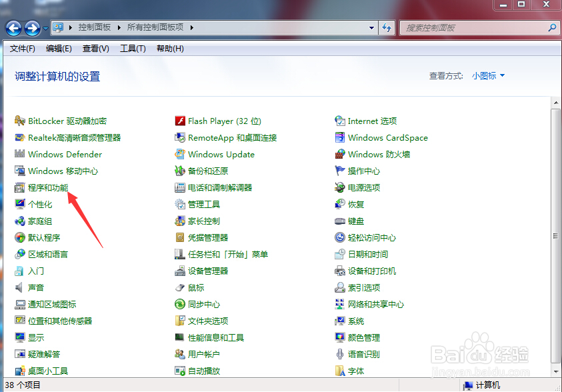The height and width of the screenshot is (392, 562).
Task: Click the 声音 speaker icon
Action: point(20,287)
